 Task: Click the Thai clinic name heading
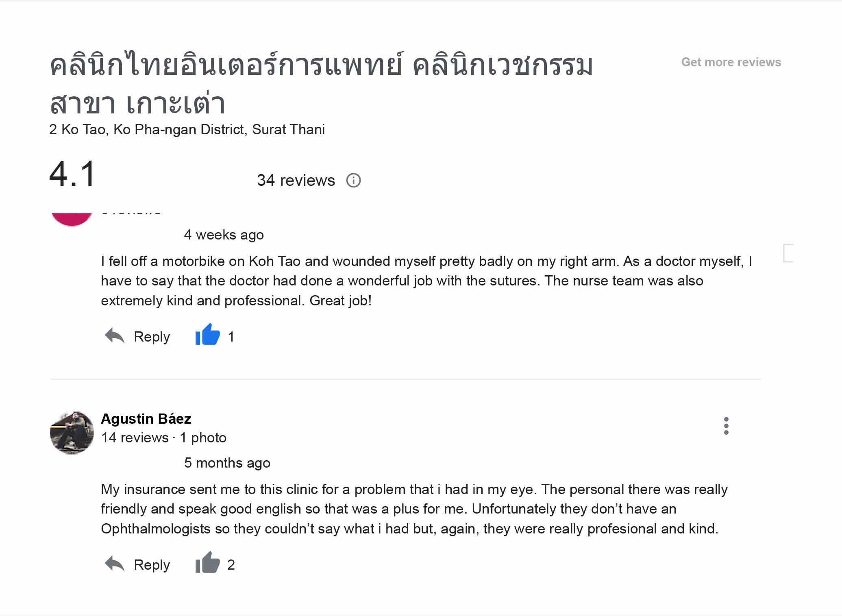click(x=321, y=83)
